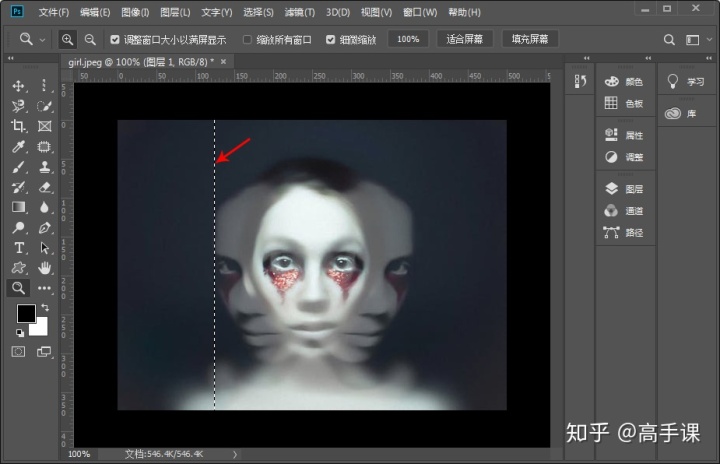The width and height of the screenshot is (720, 464).
Task: Open status bar info arrow menu
Action: (x=235, y=454)
